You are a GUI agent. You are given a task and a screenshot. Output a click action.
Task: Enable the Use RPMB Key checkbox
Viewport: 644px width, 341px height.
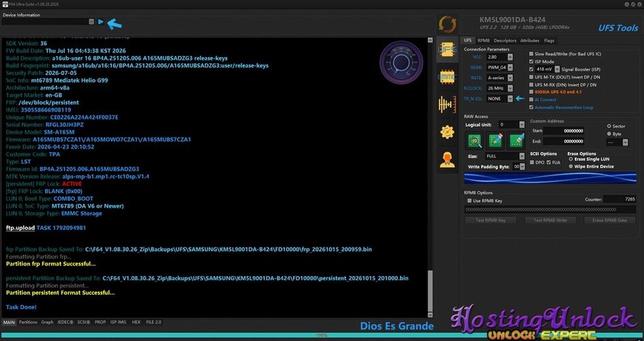(470, 201)
